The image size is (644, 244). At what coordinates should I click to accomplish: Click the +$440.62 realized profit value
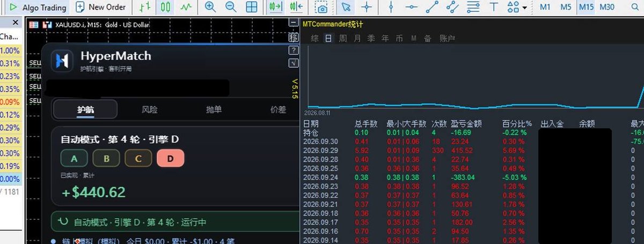(x=93, y=192)
